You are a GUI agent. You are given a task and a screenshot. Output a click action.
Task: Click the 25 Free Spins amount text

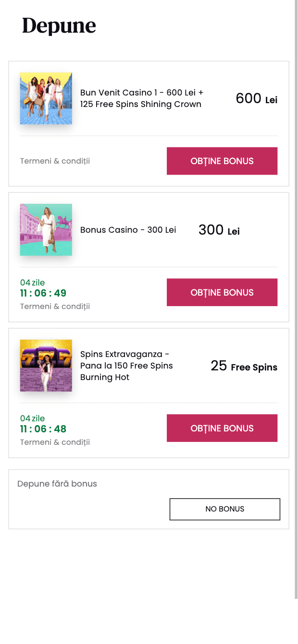pos(244,367)
